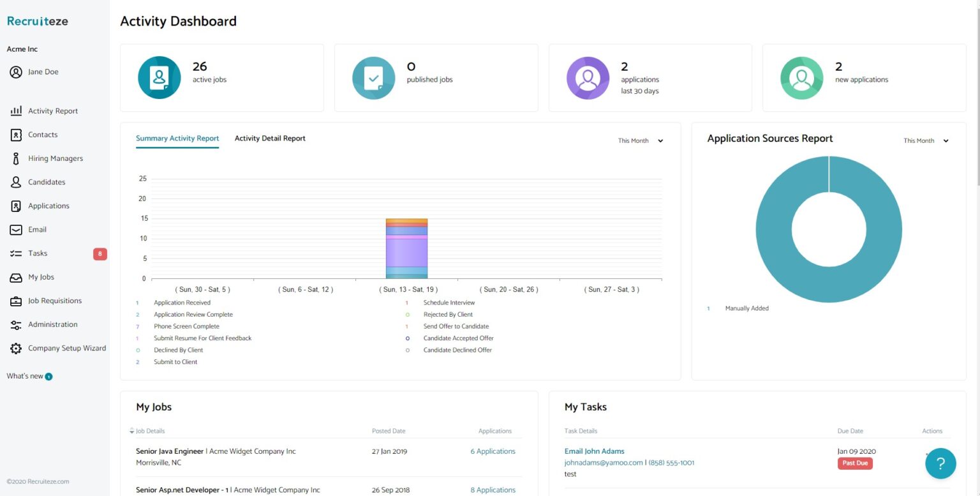This screenshot has height=496, width=980.
Task: Click the My Jobs inbox icon
Action: [x=17, y=277]
